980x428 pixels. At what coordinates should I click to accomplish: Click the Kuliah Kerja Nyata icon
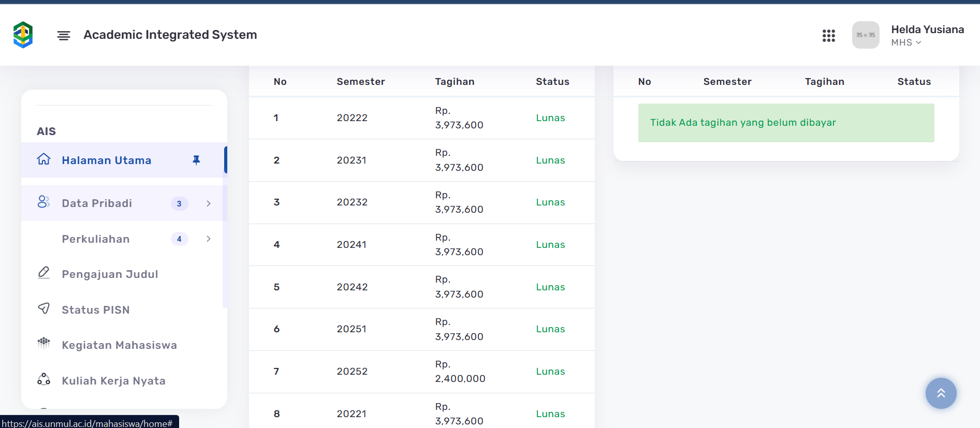(44, 379)
